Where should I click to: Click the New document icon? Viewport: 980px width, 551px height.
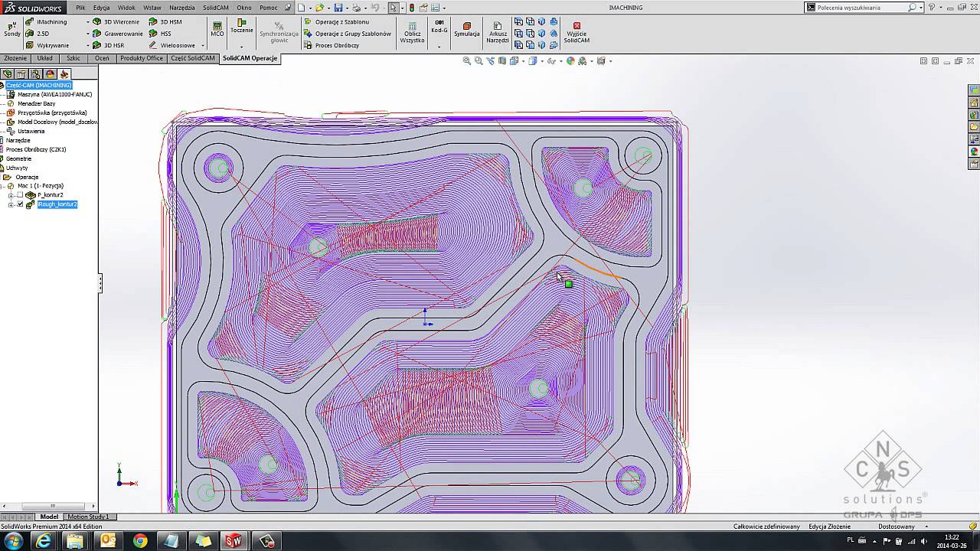pyautogui.click(x=302, y=8)
